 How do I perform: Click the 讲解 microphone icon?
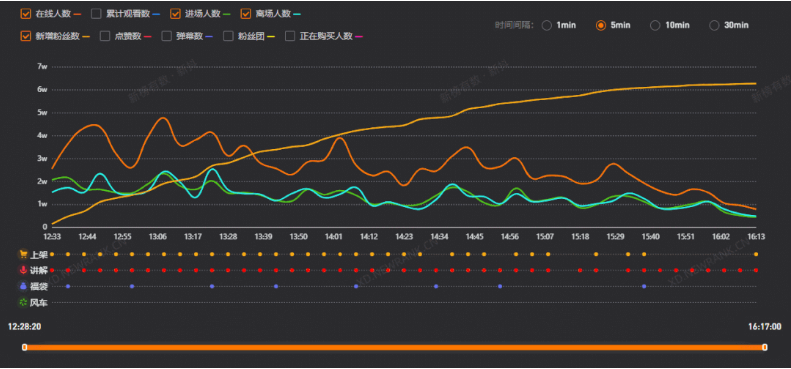[x=23, y=270]
